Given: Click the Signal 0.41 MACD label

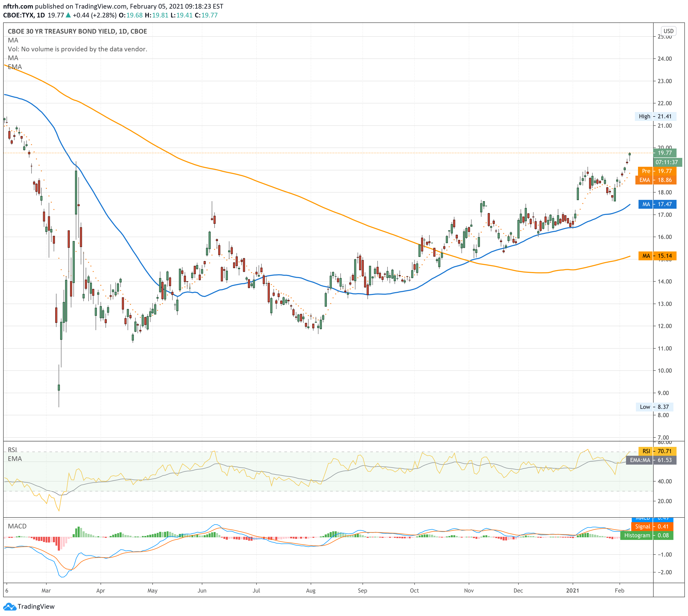Looking at the screenshot, I should pos(652,527).
